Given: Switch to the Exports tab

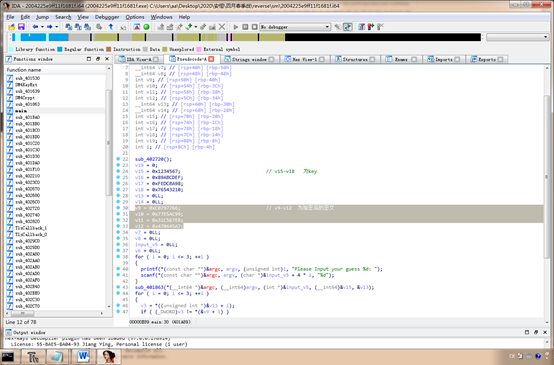Looking at the screenshot, I should [x=487, y=59].
